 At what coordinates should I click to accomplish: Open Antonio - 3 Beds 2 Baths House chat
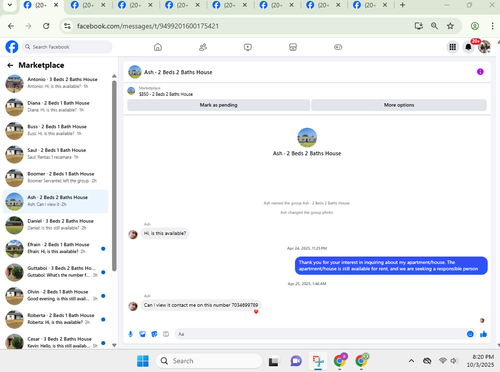pos(56,83)
